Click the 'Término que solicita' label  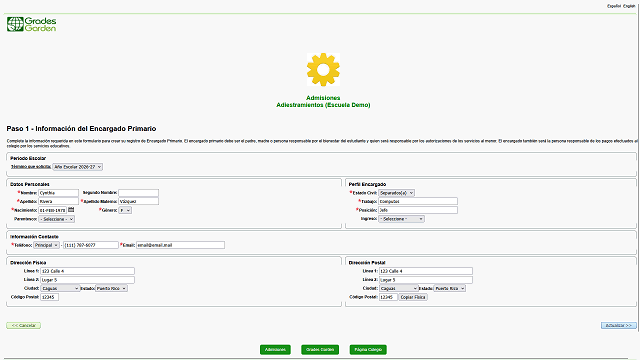point(31,167)
